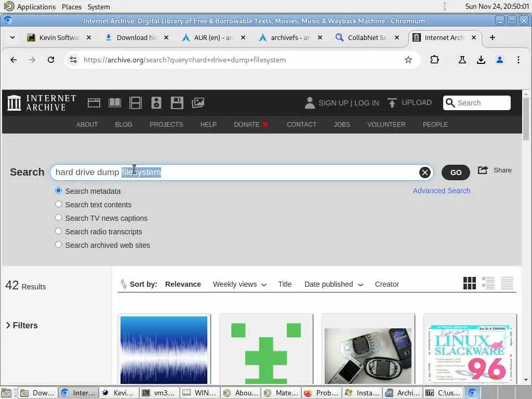Open the vm3 taskbar window
532x399 pixels.
[x=159, y=393]
